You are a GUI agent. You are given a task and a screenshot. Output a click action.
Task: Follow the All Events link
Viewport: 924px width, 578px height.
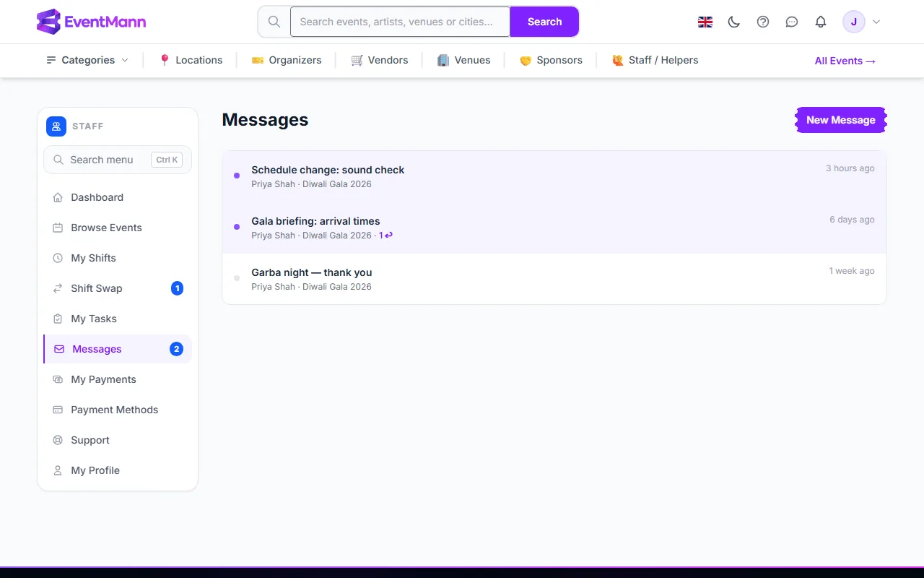coord(845,61)
